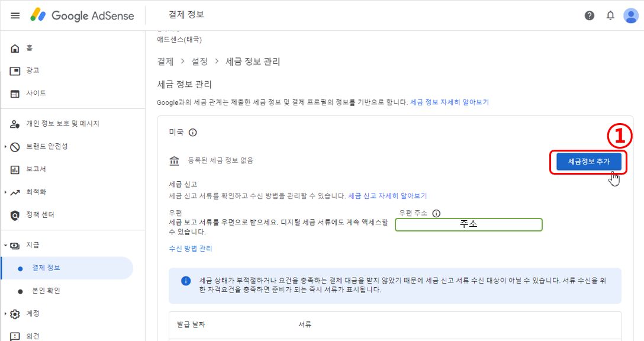Open the hamburger navigation menu

tap(15, 15)
